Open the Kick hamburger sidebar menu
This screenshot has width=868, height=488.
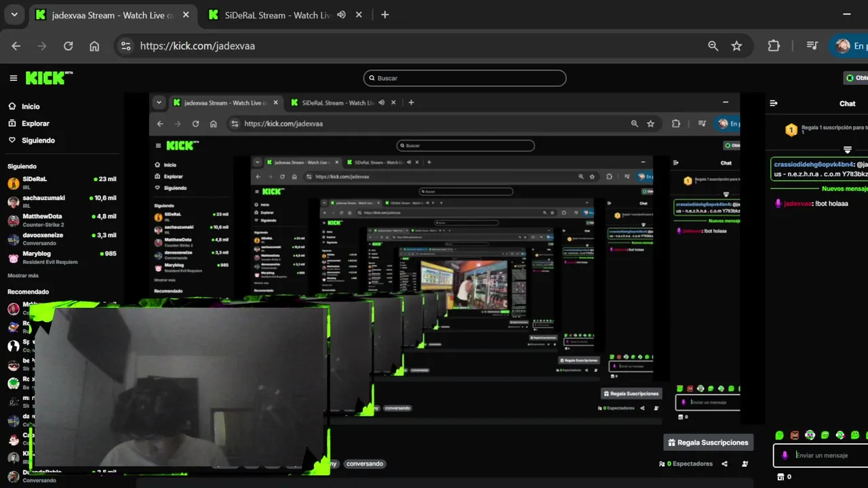tap(13, 78)
